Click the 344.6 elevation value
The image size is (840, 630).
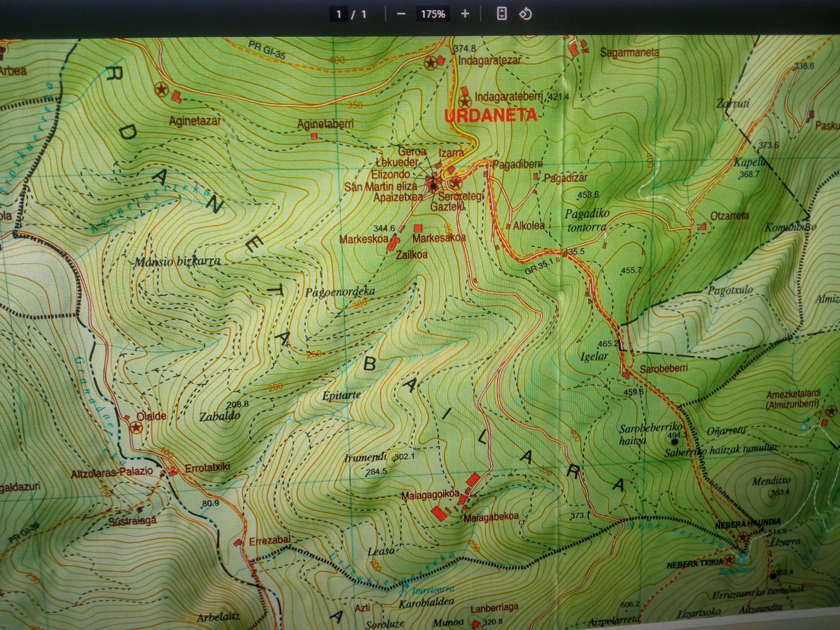pyautogui.click(x=384, y=228)
